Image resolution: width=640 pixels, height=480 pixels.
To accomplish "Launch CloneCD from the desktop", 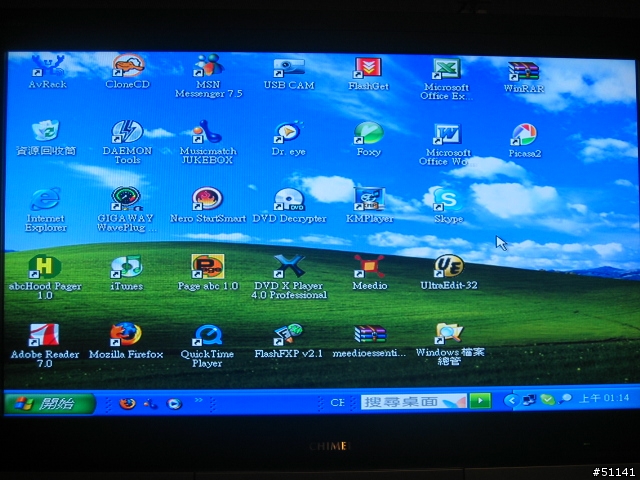I will coord(128,71).
